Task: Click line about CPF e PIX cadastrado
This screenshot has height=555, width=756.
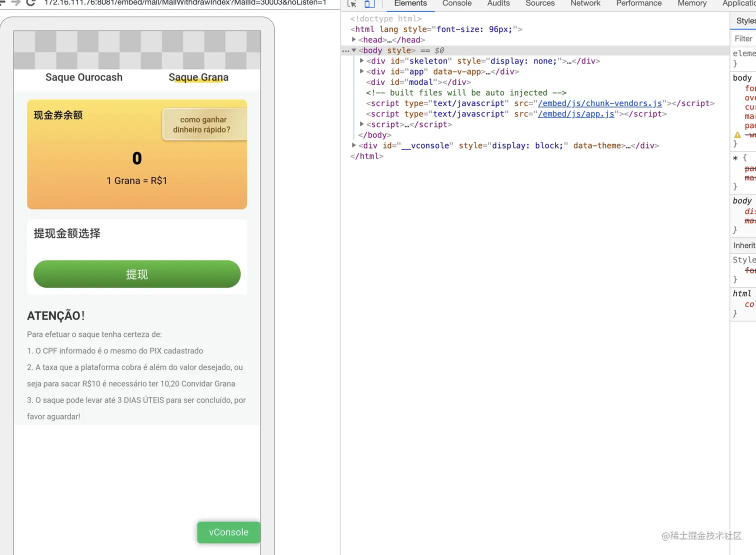Action: [x=115, y=350]
